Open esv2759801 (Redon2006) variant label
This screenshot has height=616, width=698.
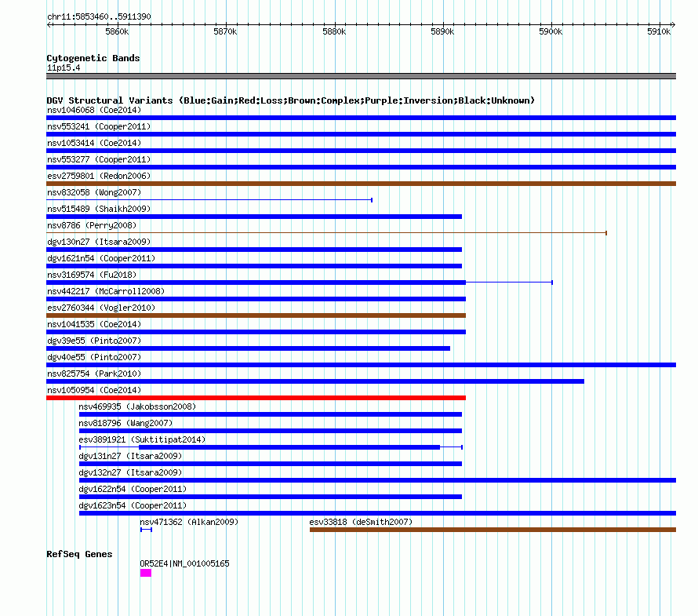coord(99,176)
